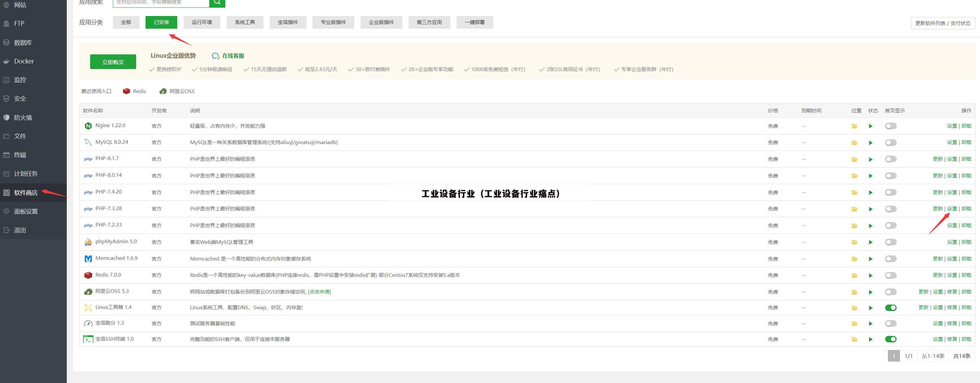
Task: Click 更新 for Memcached 1.6.9
Action: (938, 259)
